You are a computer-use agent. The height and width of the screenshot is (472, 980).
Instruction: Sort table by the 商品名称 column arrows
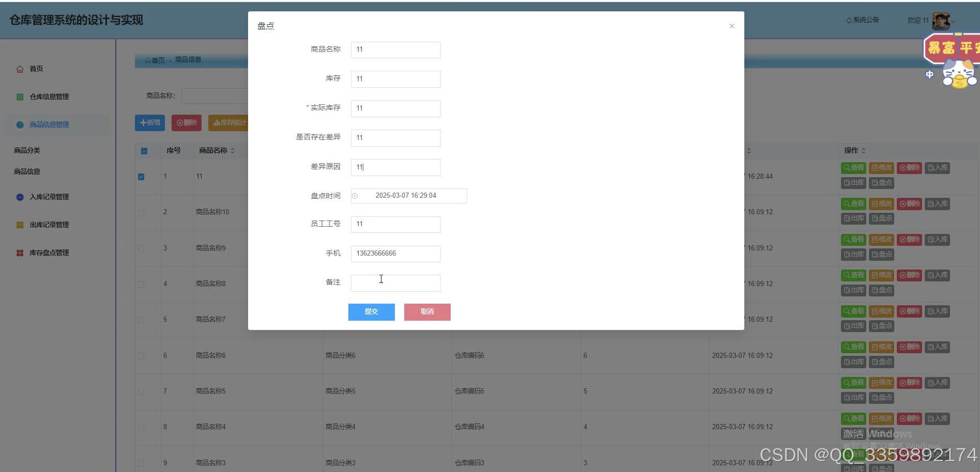233,150
